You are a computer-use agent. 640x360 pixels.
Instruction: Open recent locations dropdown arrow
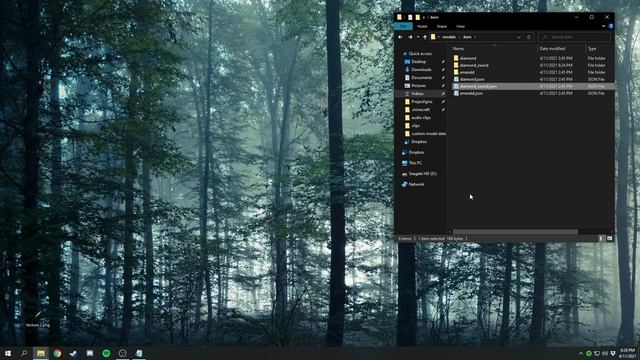[418, 37]
